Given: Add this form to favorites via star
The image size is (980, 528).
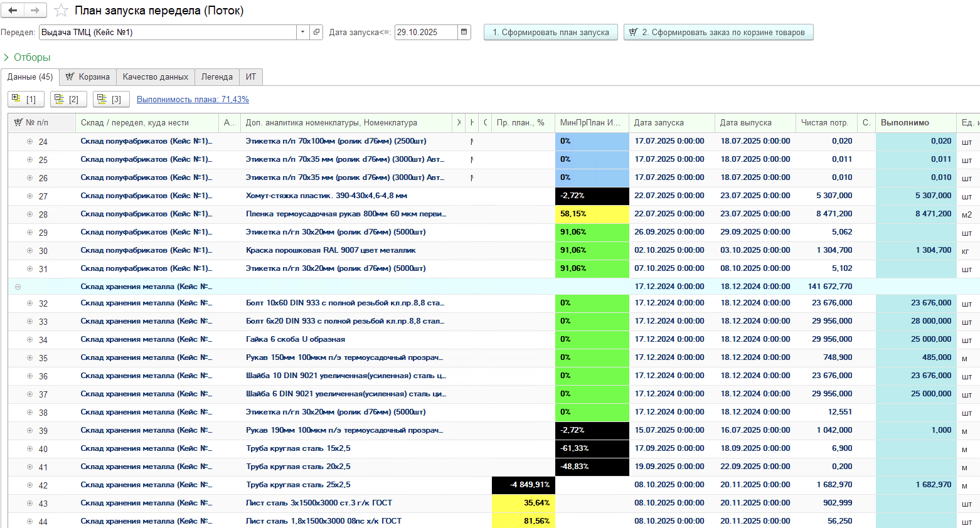Looking at the screenshot, I should (x=61, y=11).
